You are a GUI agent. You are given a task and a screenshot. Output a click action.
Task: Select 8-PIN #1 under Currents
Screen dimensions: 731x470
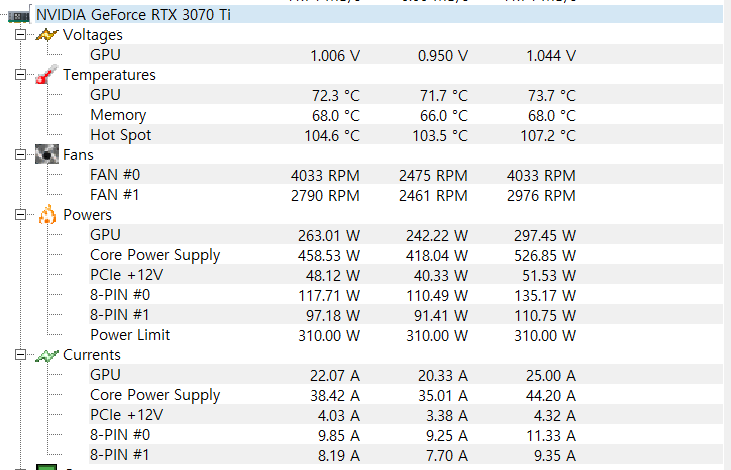pos(406,455)
